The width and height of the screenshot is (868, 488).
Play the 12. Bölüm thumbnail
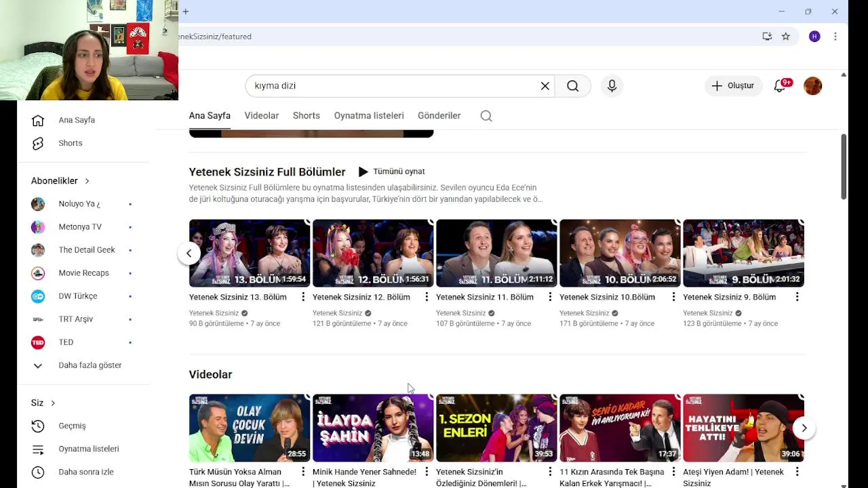click(373, 253)
